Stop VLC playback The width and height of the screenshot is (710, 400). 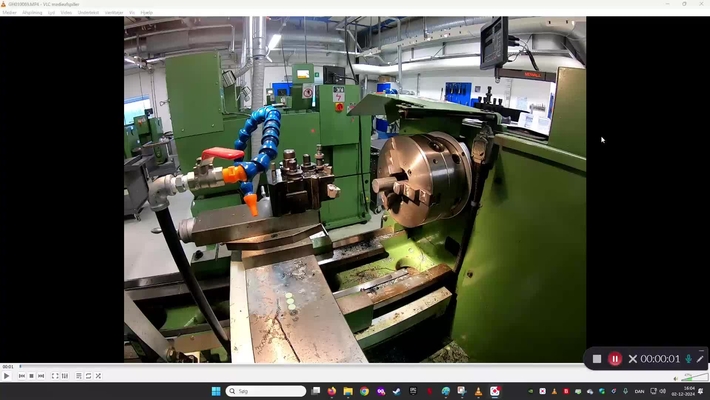pyautogui.click(x=31, y=376)
